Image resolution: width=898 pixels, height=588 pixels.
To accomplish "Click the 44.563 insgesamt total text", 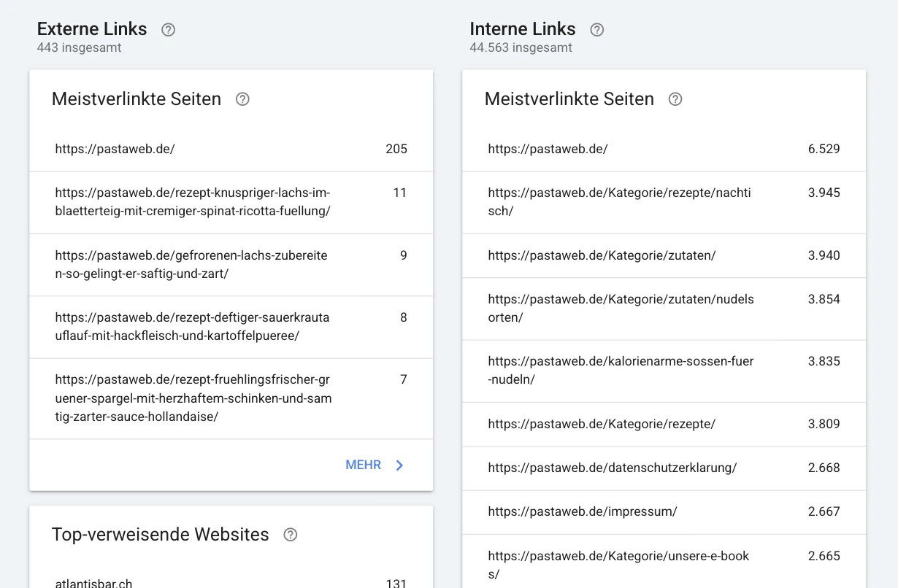I will point(521,48).
